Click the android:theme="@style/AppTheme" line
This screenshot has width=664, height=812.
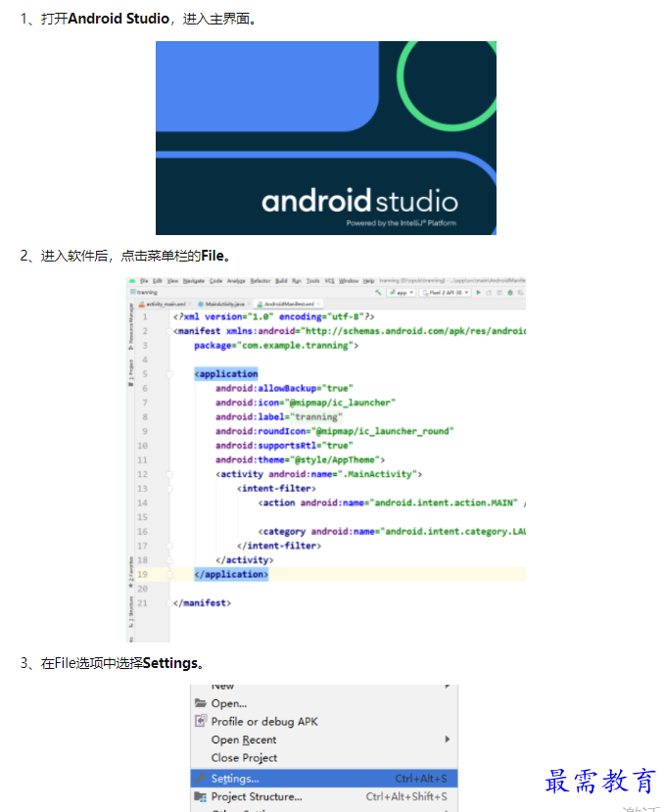click(x=300, y=459)
